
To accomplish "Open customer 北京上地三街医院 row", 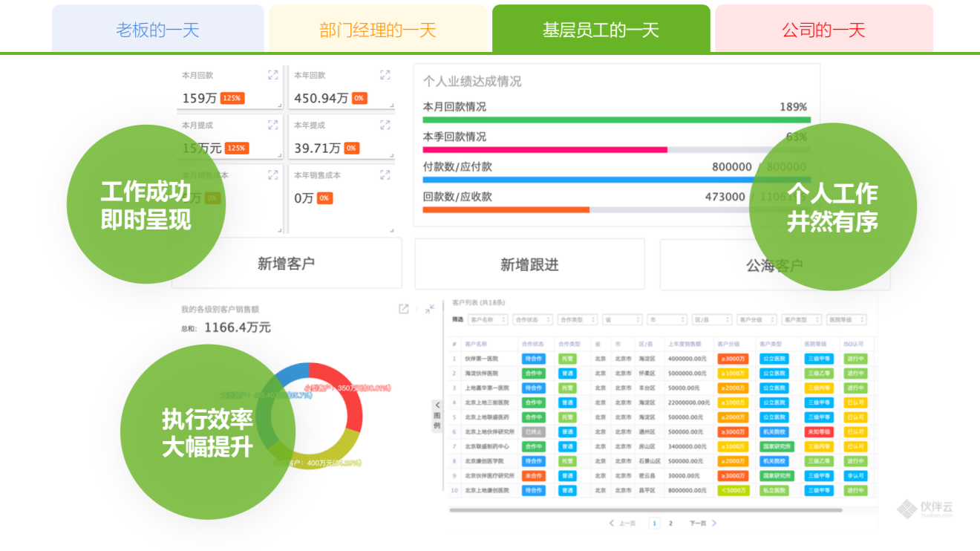I will click(x=487, y=402).
